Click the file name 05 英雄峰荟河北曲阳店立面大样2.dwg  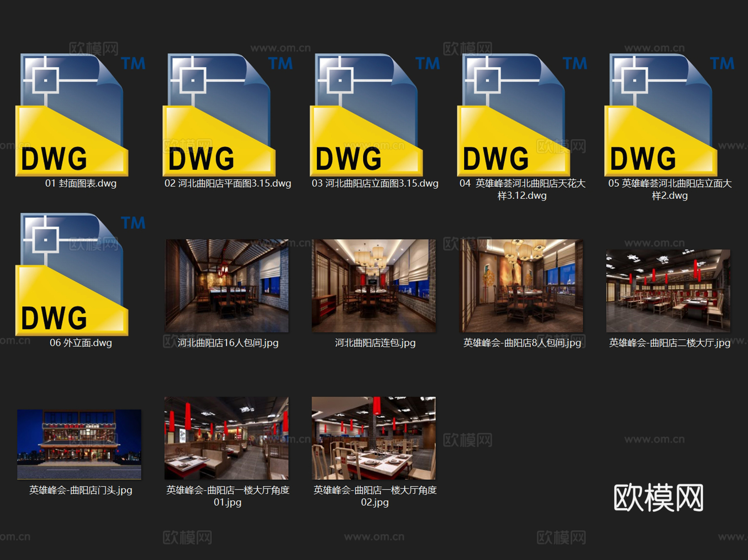pyautogui.click(x=670, y=189)
